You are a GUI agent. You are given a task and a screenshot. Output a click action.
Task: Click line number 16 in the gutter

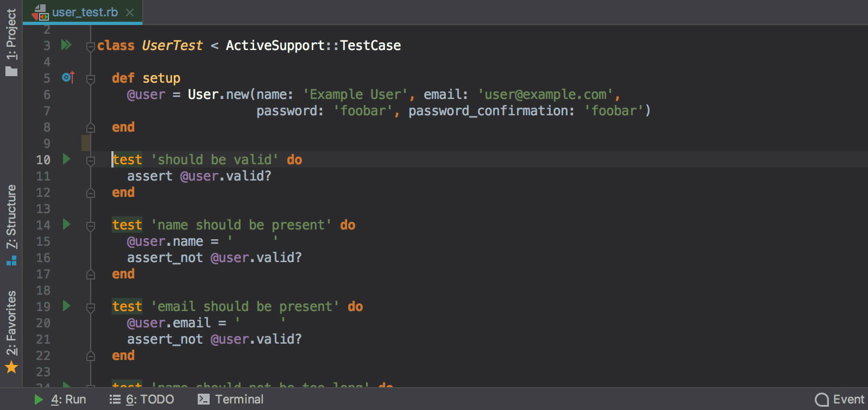coord(43,258)
